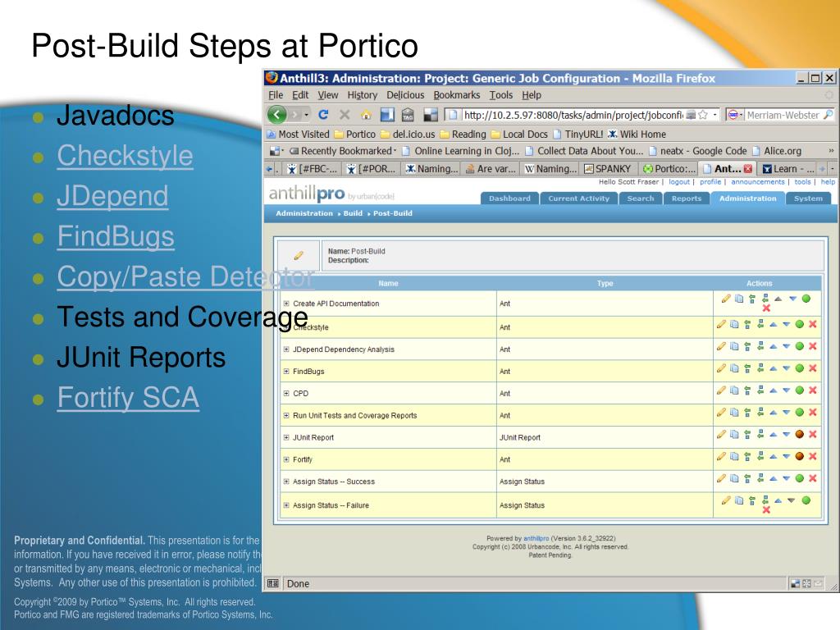
Task: Expand Assign Status -- Success row
Action: tap(286, 482)
